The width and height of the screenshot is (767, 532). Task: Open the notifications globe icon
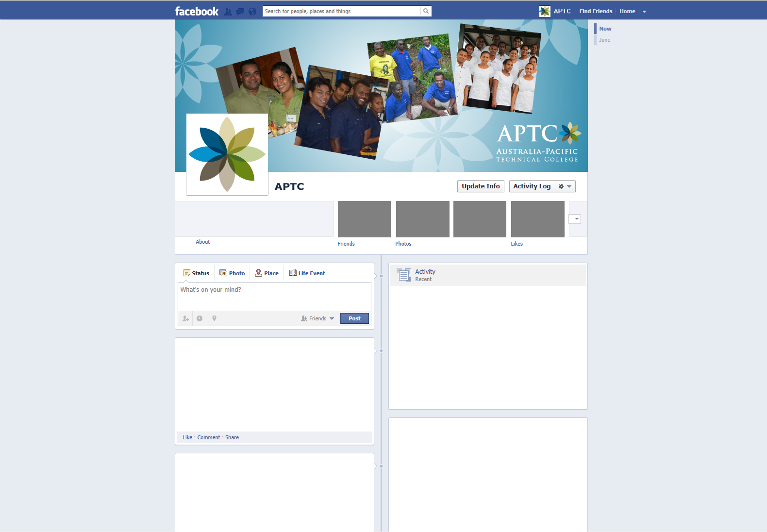pos(252,12)
